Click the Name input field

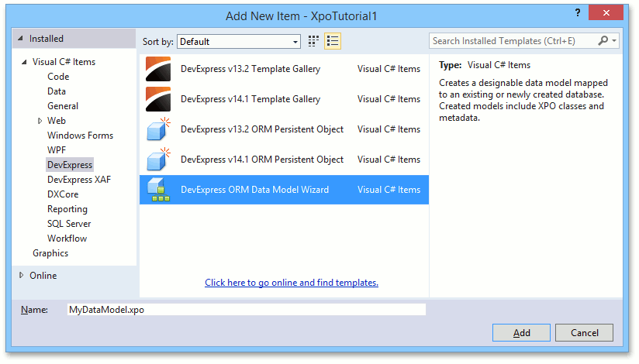(246, 310)
